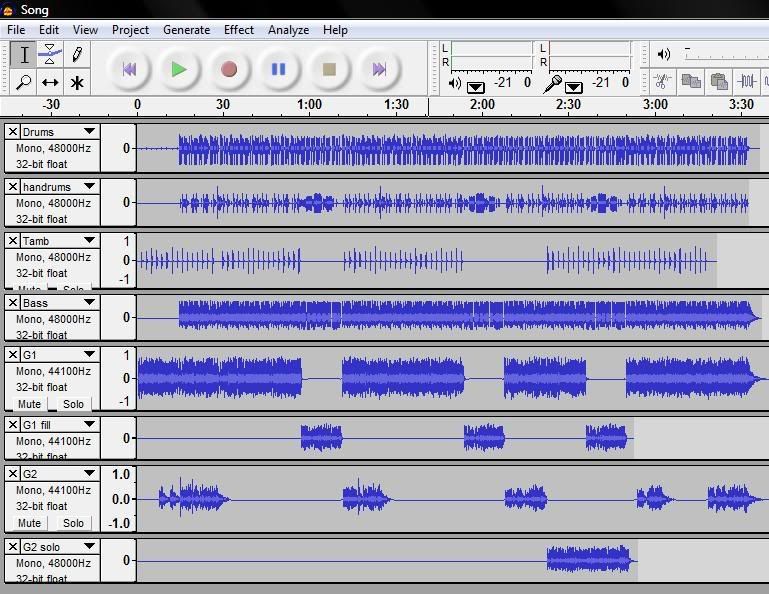This screenshot has width=769, height=594.
Task: Open the G2 solo track dropdown menu
Action: tap(89, 546)
